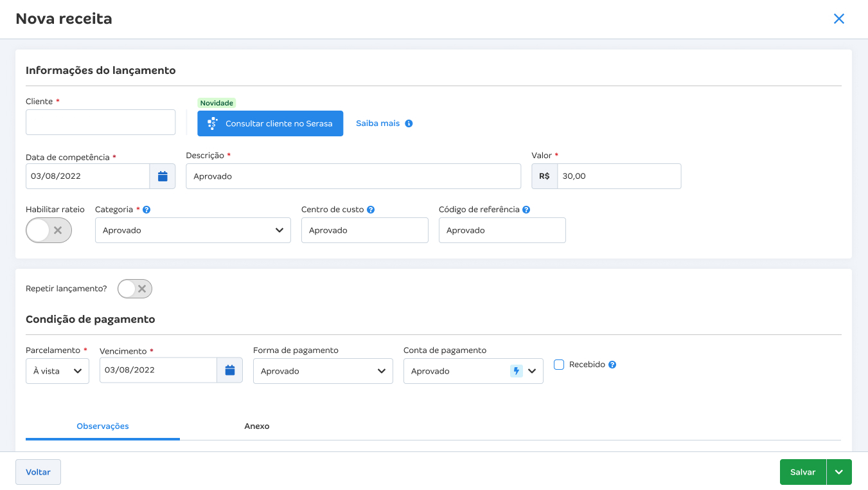Click the Código de referência help icon

click(x=526, y=210)
